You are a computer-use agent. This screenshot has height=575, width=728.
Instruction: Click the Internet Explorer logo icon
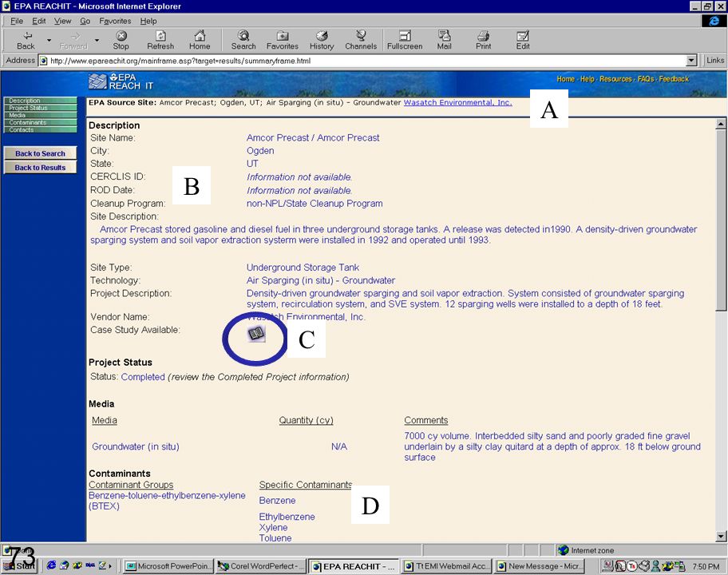pos(714,21)
